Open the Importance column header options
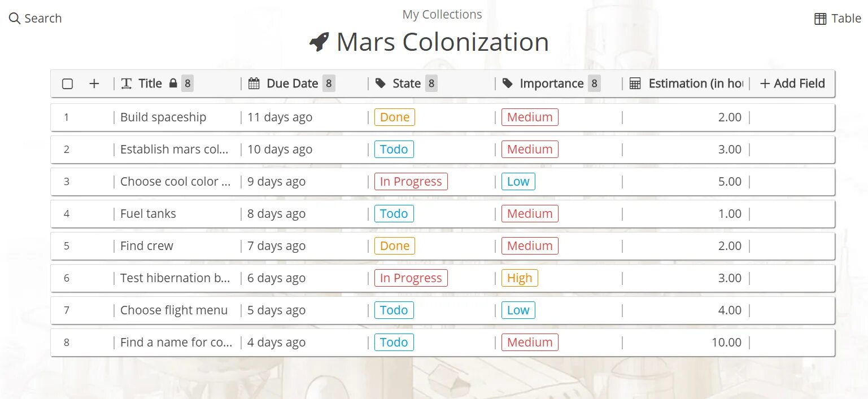The width and height of the screenshot is (868, 399). pyautogui.click(x=551, y=84)
